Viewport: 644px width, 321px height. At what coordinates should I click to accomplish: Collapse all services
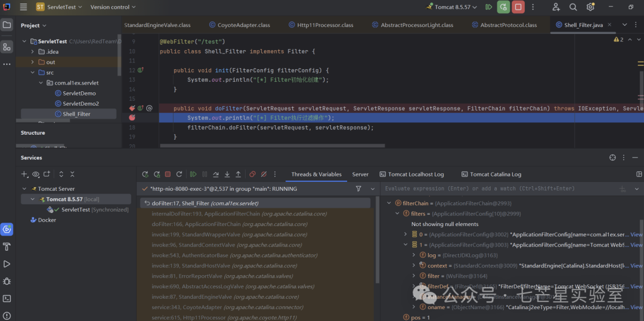pos(72,174)
